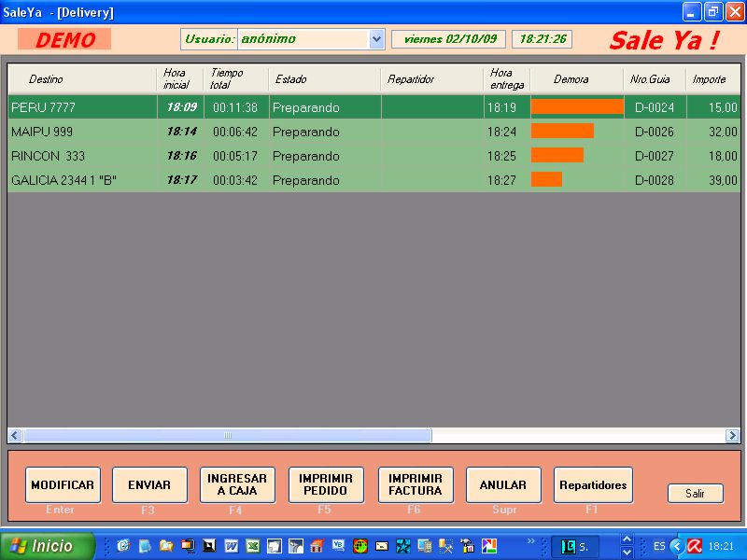Sort by the Estado column header
747x560 pixels.
coord(325,79)
